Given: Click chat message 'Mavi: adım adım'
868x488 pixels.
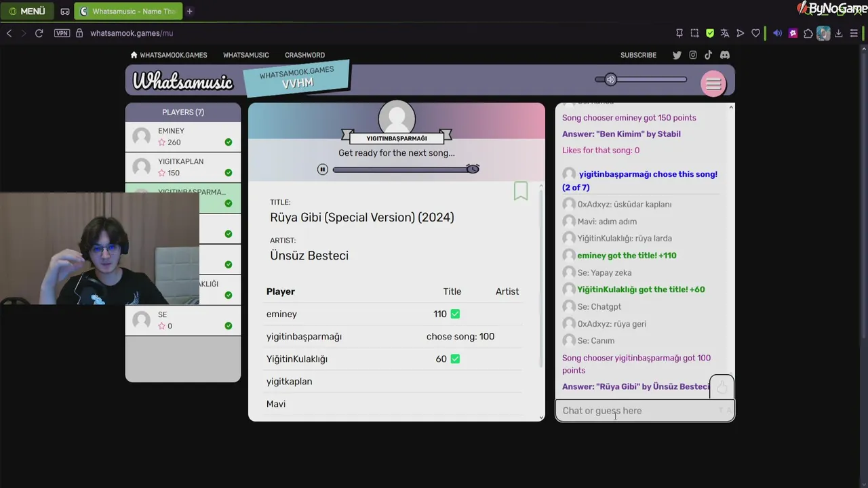Looking at the screenshot, I should coord(607,222).
